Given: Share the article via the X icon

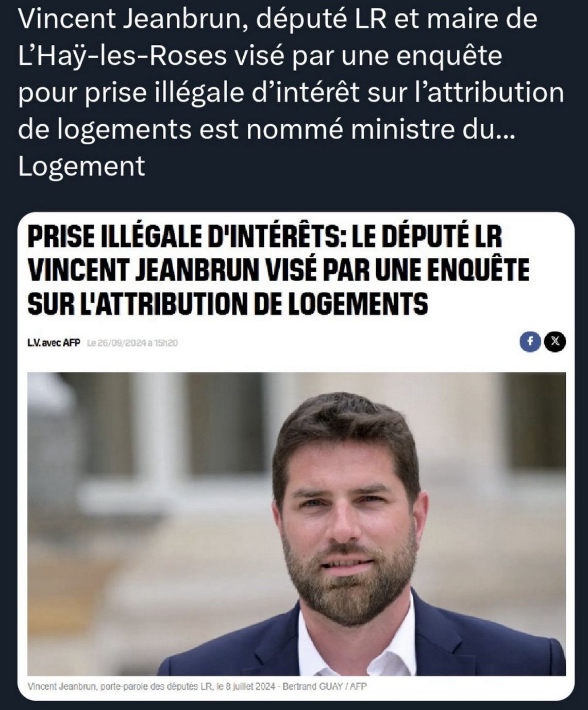Looking at the screenshot, I should [555, 341].
